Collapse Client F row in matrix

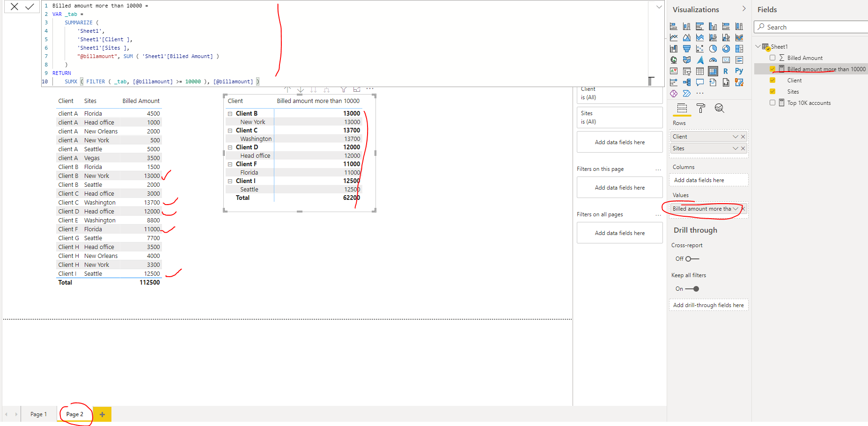click(x=230, y=164)
